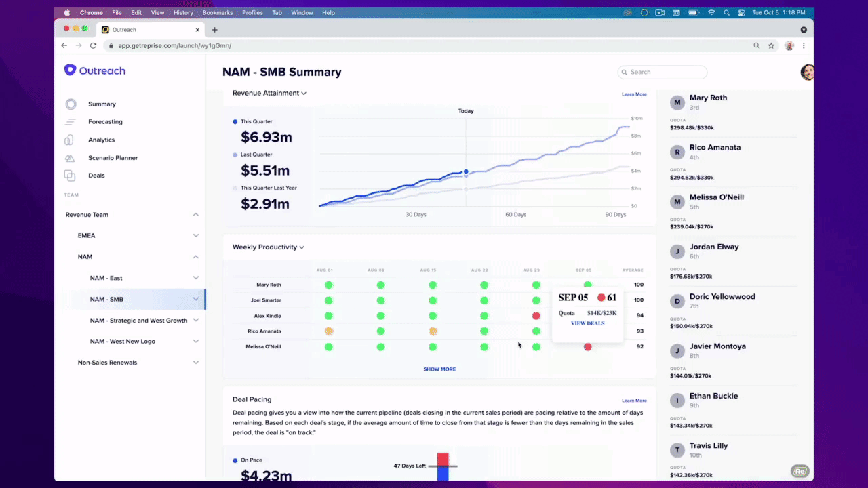Open the History menu
Image resolution: width=868 pixels, height=488 pixels.
183,12
